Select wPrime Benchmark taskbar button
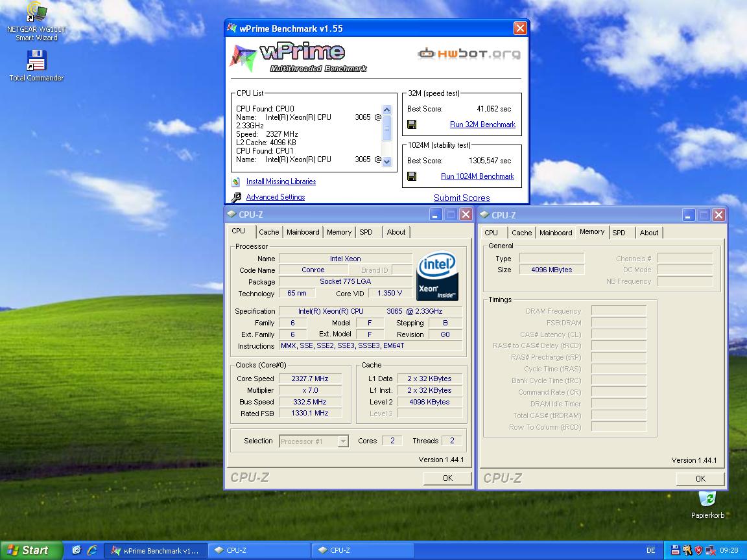 pyautogui.click(x=156, y=550)
